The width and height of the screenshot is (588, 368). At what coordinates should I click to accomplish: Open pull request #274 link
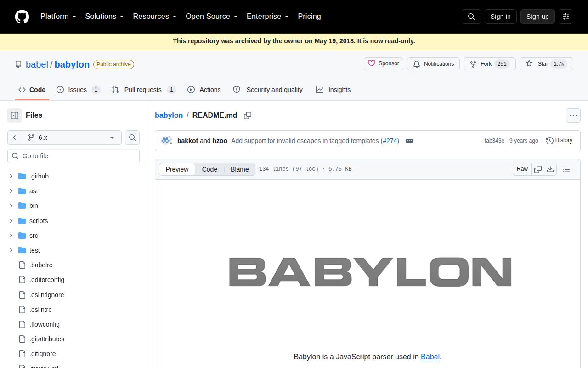(390, 141)
